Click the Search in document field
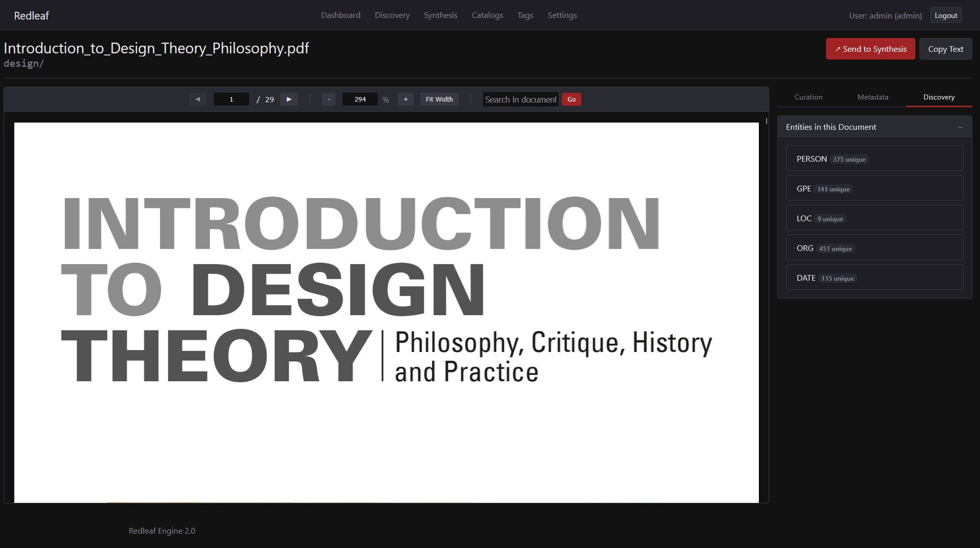The height and width of the screenshot is (548, 980). (520, 100)
